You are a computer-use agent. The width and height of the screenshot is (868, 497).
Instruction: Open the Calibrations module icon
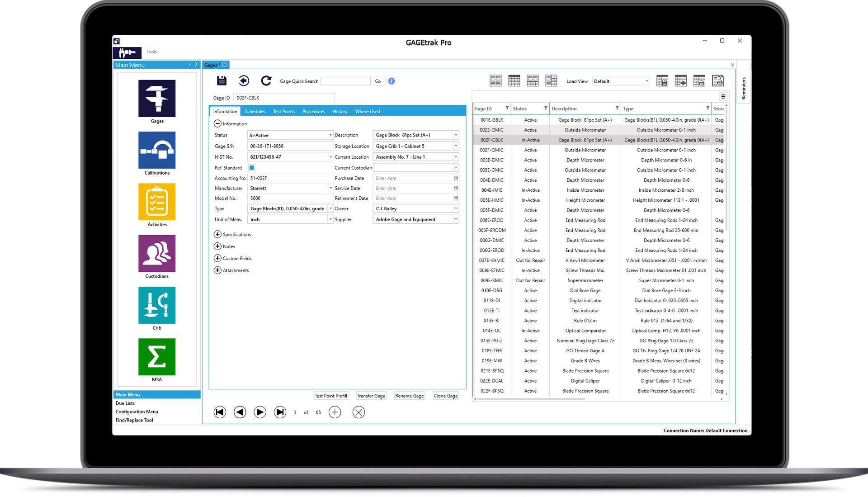(157, 150)
